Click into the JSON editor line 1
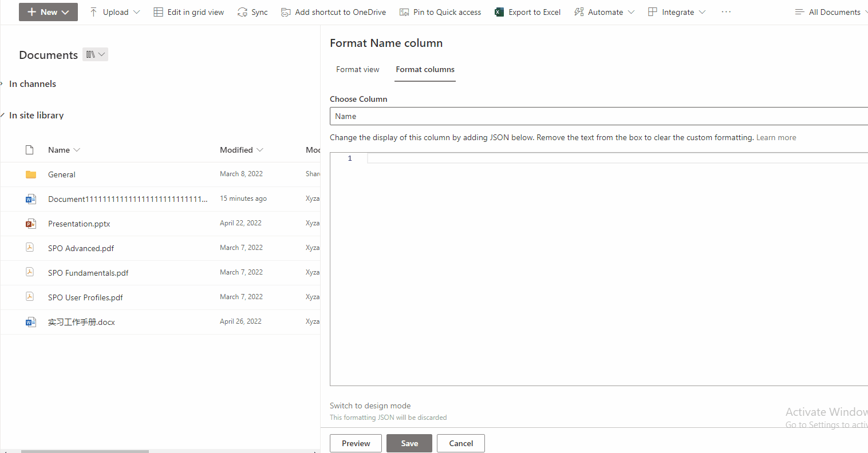The height and width of the screenshot is (453, 868). coord(617,158)
